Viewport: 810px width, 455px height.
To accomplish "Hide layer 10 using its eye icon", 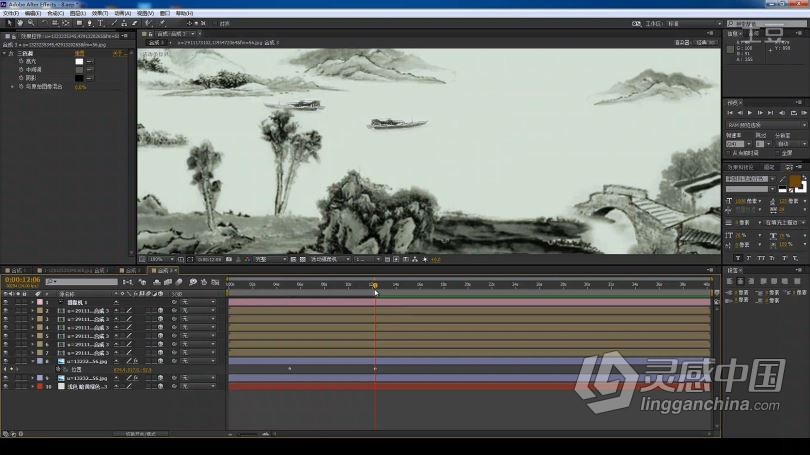I will pos(6,386).
